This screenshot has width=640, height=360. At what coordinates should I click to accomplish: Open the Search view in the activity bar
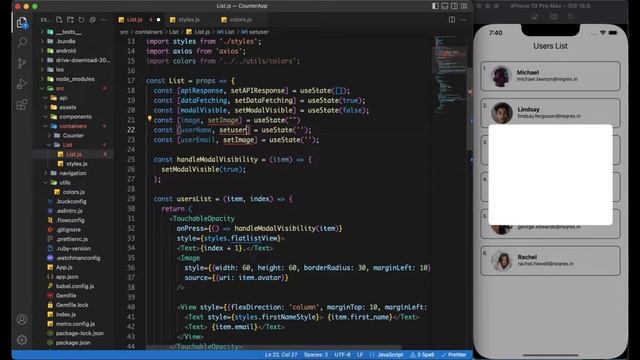(22, 42)
